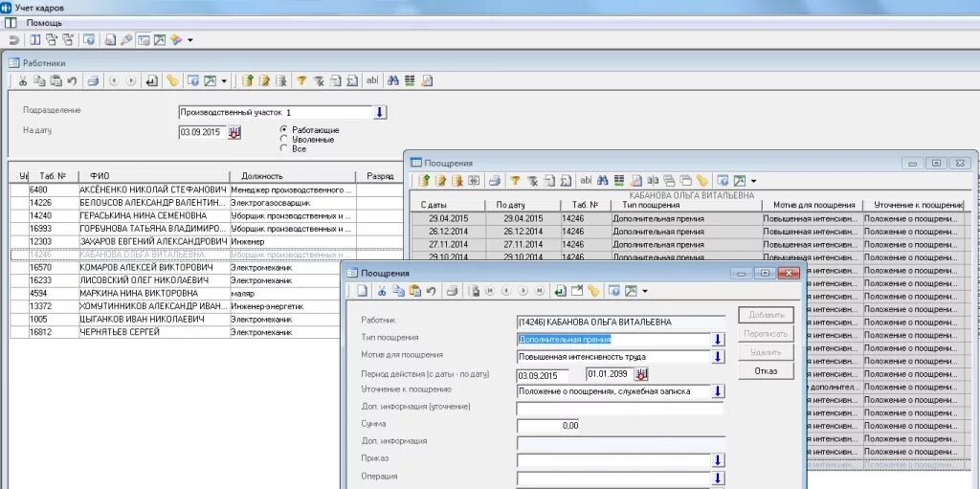
Task: Open the 'Уточнение к поощрению' dropdown arrow
Action: (718, 391)
